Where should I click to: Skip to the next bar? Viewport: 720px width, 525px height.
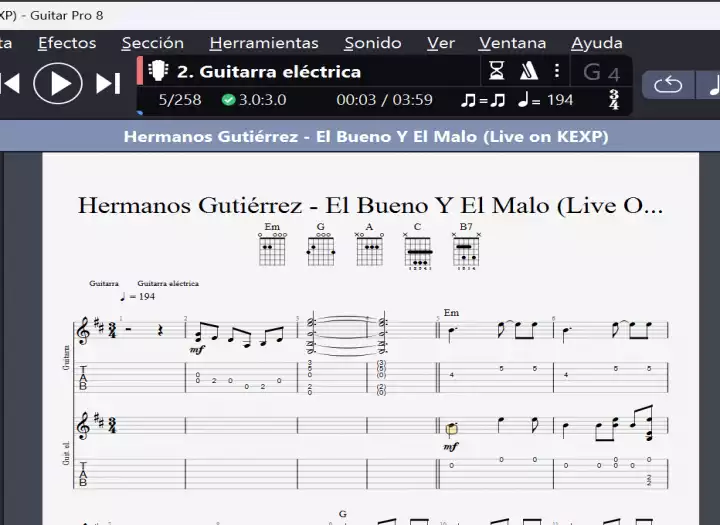coord(108,84)
